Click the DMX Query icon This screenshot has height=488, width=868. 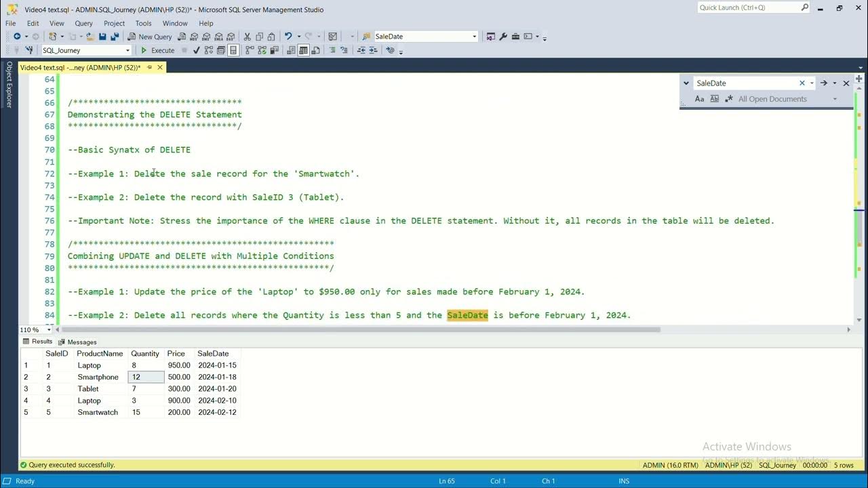[x=206, y=37]
